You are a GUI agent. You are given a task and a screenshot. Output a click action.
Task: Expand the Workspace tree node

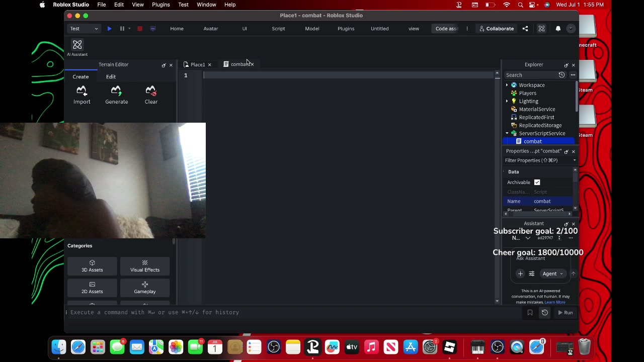tap(507, 85)
